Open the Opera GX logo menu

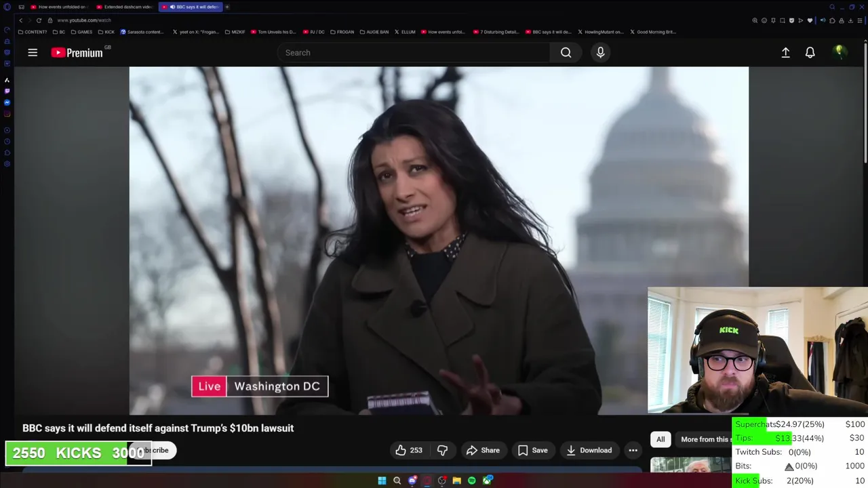(7, 7)
